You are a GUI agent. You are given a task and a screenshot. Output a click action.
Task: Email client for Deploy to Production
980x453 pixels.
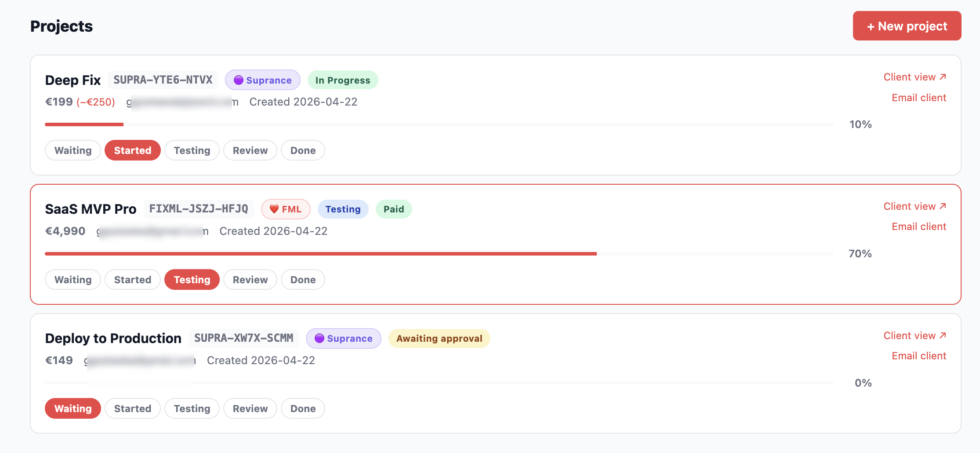coord(919,356)
